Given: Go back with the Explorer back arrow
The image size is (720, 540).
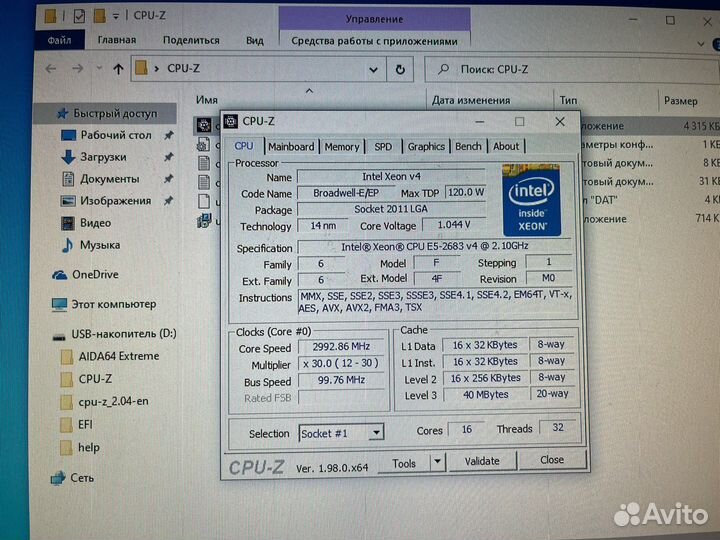Looking at the screenshot, I should click(51, 69).
